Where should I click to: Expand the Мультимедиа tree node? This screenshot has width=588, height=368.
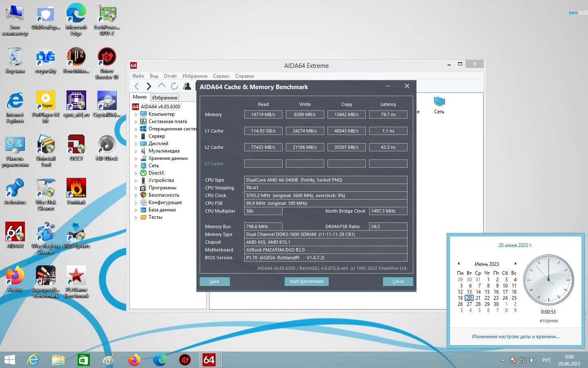(136, 151)
